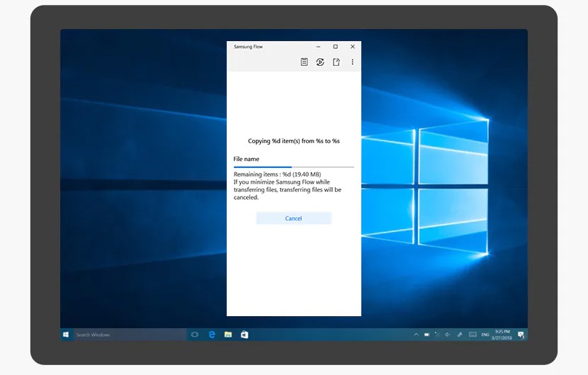The height and width of the screenshot is (375, 588).
Task: Open the clock and date flyout
Action: pos(503,335)
